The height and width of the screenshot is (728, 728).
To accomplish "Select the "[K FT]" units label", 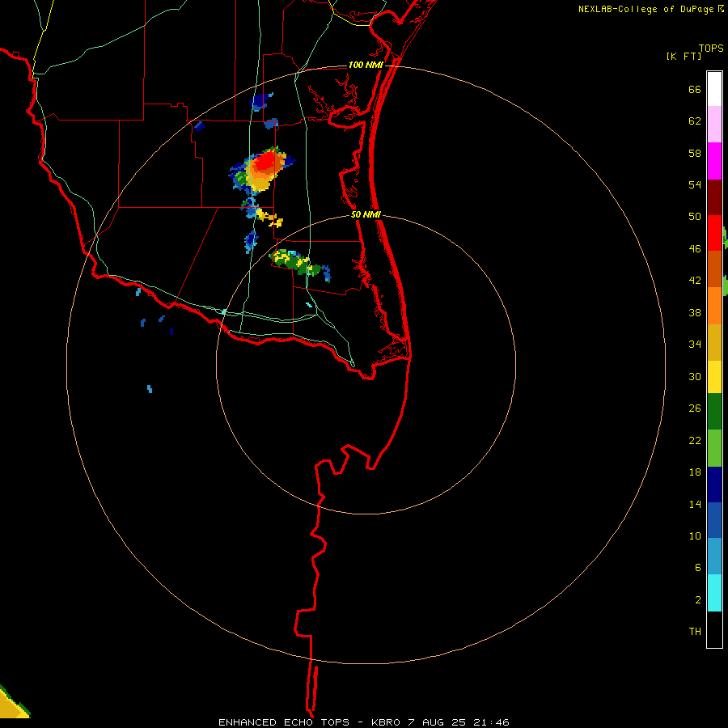I will click(x=684, y=56).
